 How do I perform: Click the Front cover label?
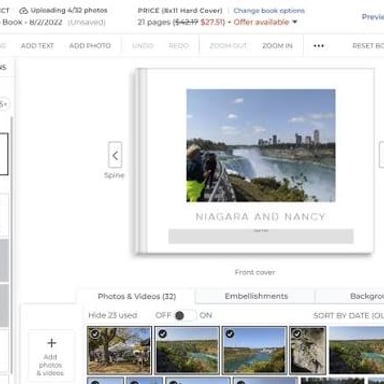click(255, 272)
